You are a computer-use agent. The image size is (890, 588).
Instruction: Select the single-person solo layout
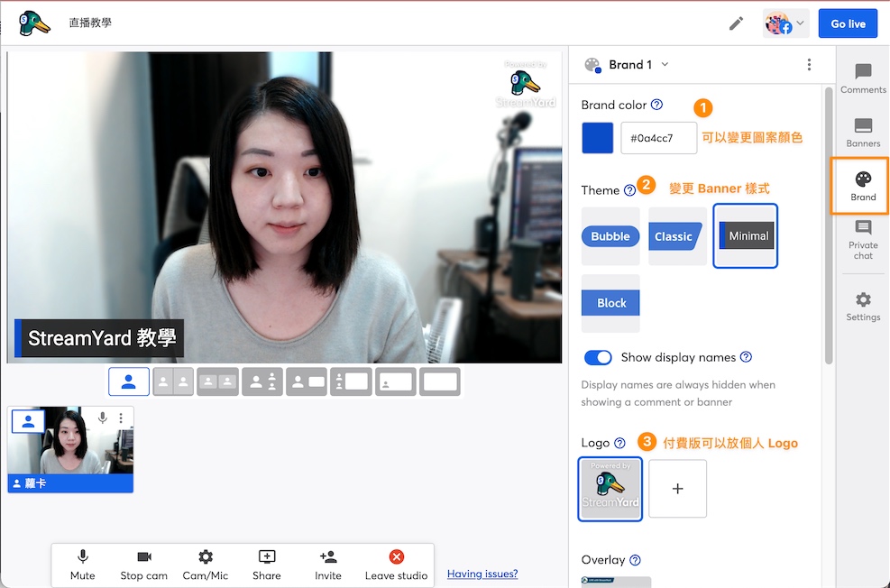point(129,381)
